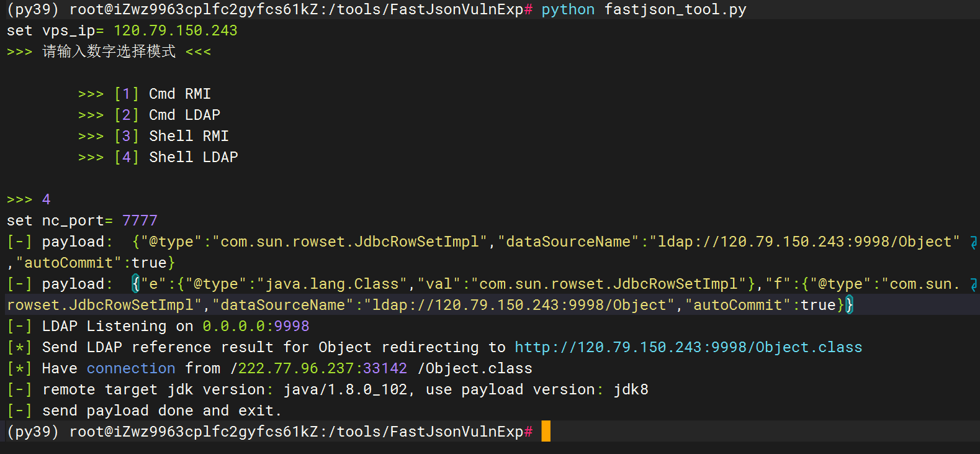
Task: Select the '[1] Cmd RMI' option text
Action: pos(163,94)
